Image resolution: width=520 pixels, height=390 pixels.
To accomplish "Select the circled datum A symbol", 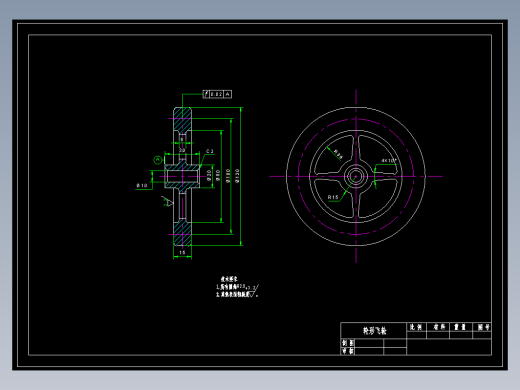I will click(158, 160).
